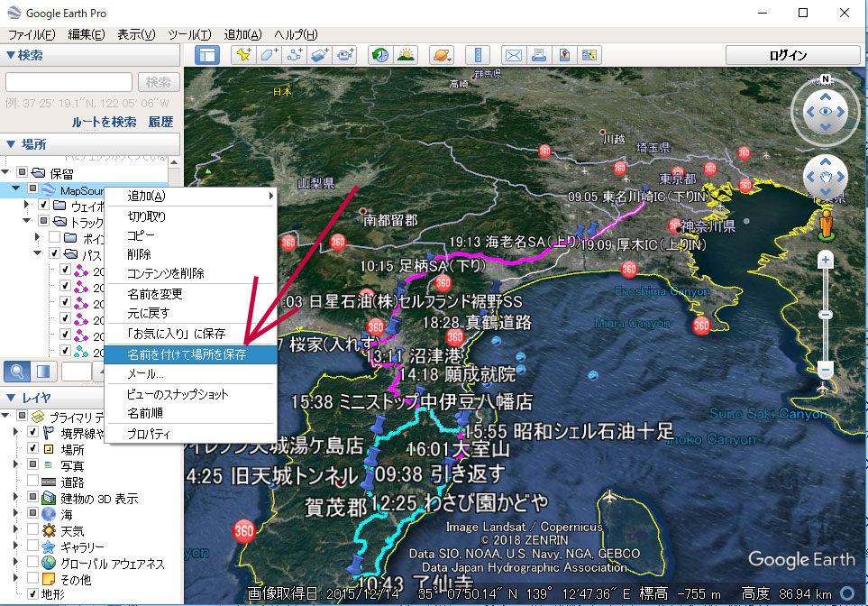The width and height of the screenshot is (868, 606).
Task: Enable the 道路 roads layer
Action: [32, 481]
